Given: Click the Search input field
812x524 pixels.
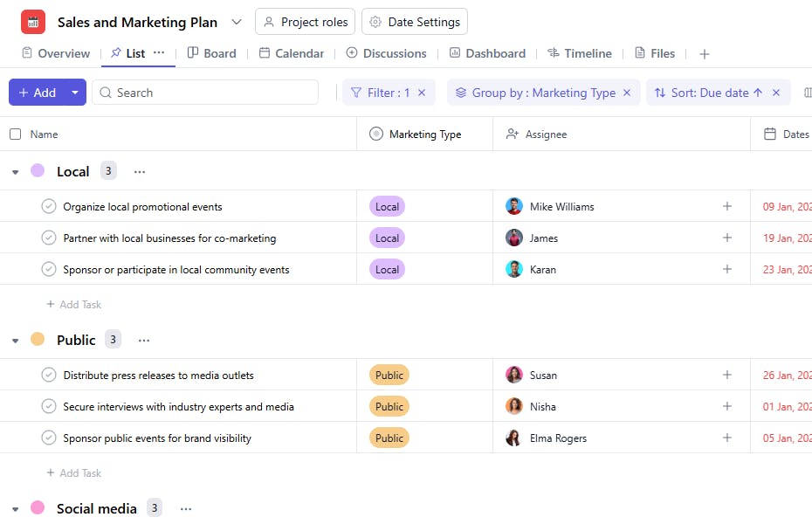Looking at the screenshot, I should (210, 93).
